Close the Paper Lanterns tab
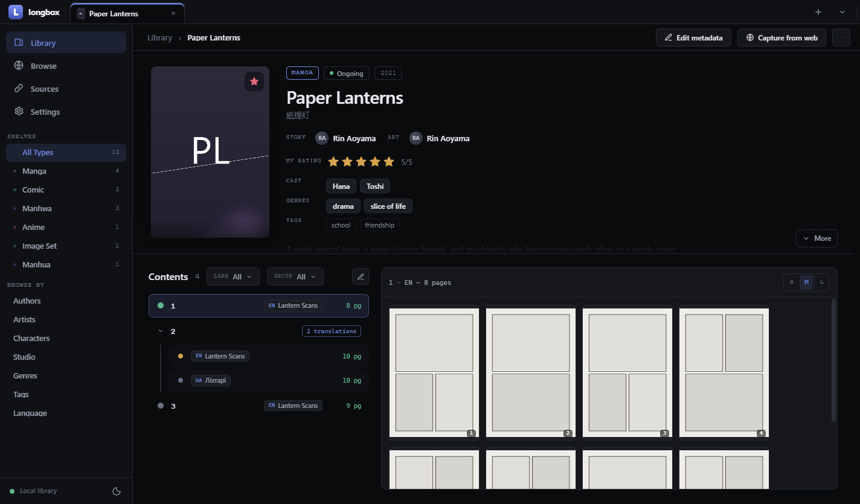Image resolution: width=860 pixels, height=504 pixels. tap(173, 13)
